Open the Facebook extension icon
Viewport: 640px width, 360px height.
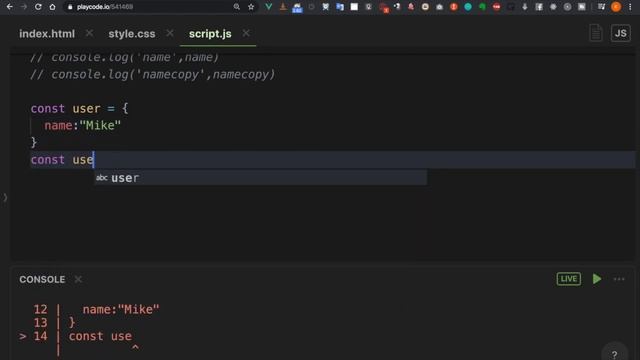[539, 7]
